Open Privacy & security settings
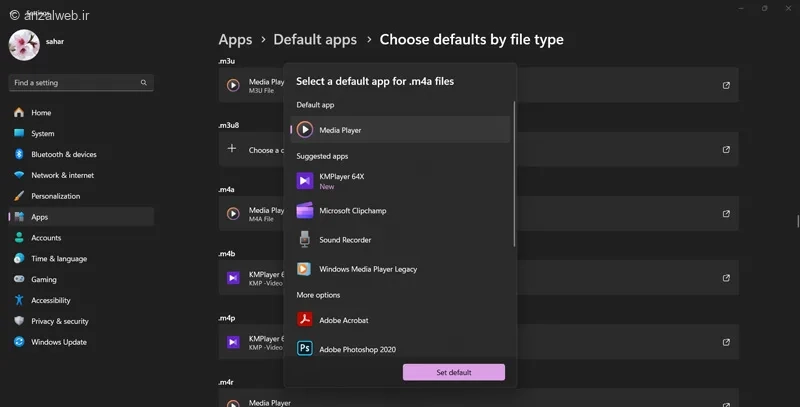This screenshot has width=800, height=407. 81,321
